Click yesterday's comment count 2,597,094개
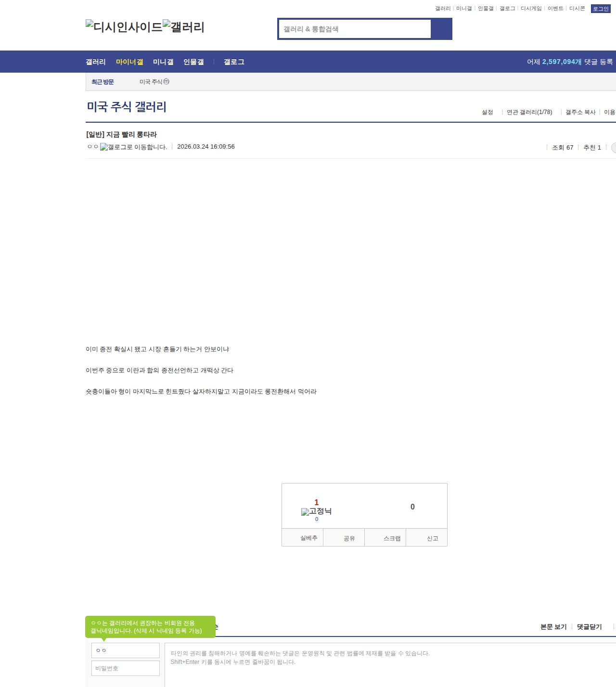The height and width of the screenshot is (687, 616). pos(562,62)
